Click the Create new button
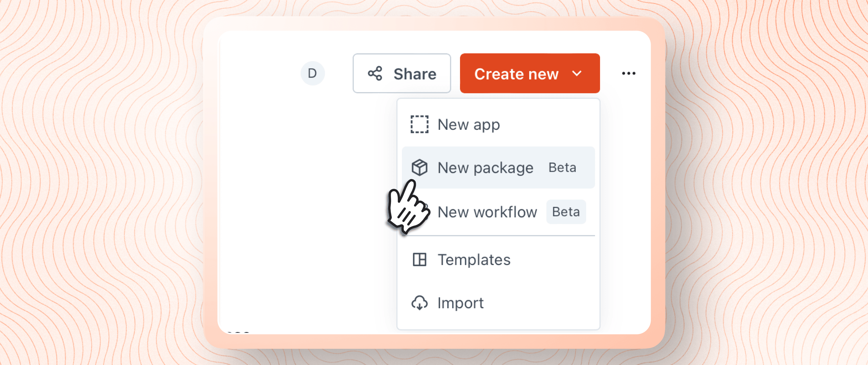This screenshot has width=868, height=365. coord(529,73)
